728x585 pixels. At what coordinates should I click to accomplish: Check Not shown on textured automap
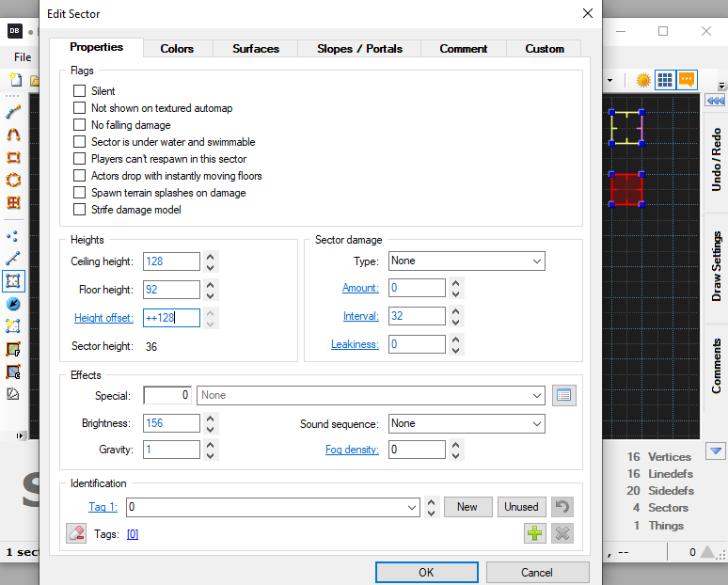(x=79, y=108)
